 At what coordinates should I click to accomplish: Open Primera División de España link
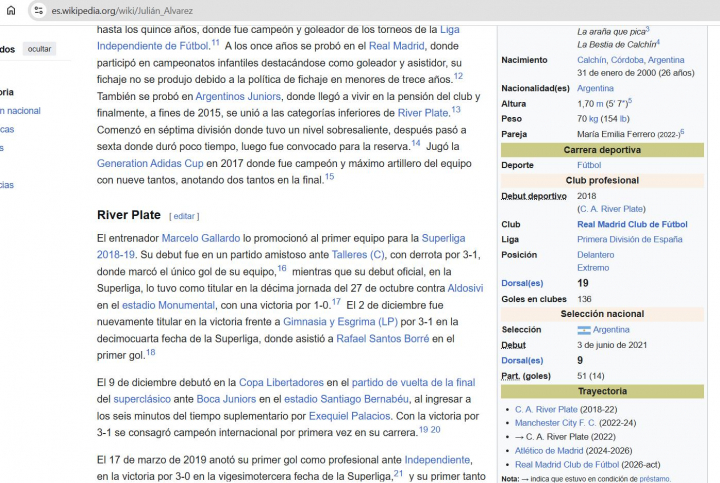pyautogui.click(x=630, y=240)
